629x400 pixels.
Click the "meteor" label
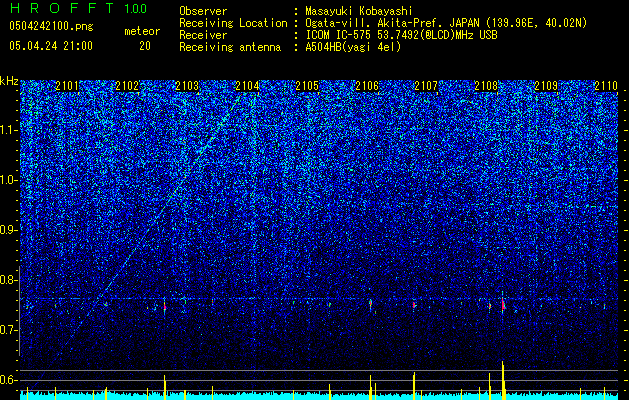click(x=142, y=31)
